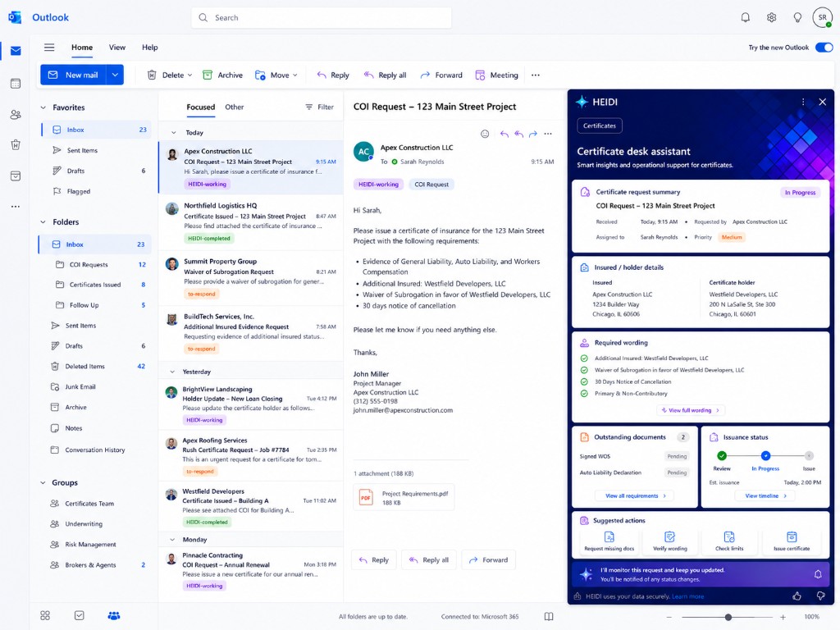This screenshot has height=630, width=840.
Task: Click Verify wording action
Action: click(669, 541)
